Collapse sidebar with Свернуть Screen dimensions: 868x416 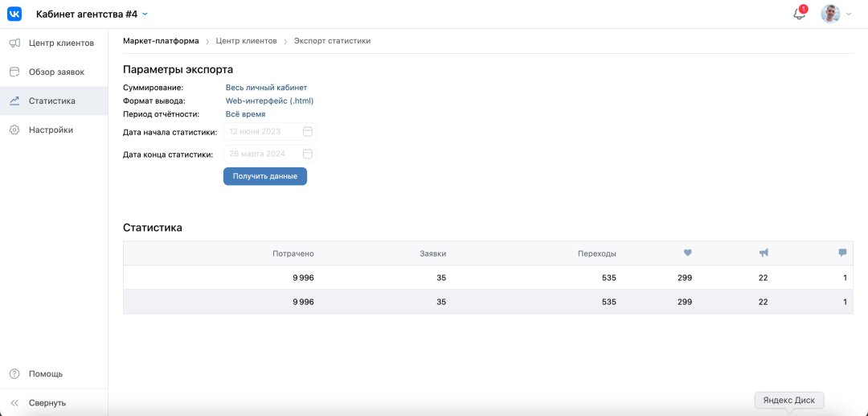point(47,402)
